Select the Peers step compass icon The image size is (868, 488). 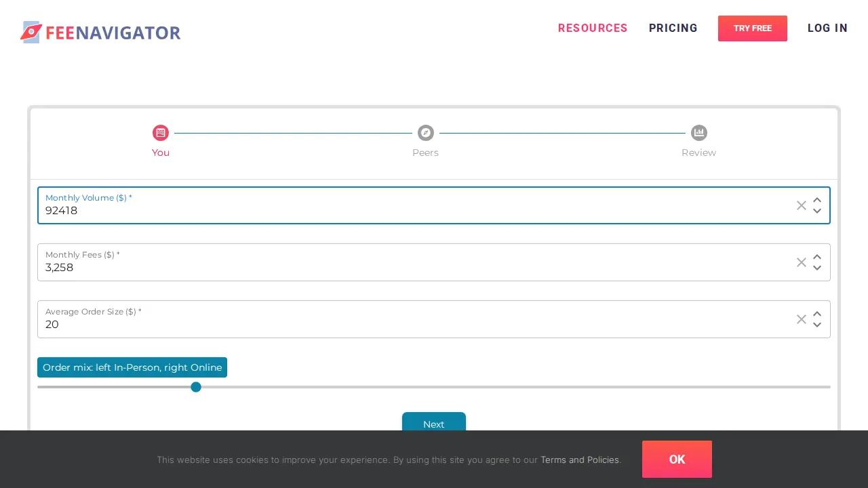click(x=426, y=133)
